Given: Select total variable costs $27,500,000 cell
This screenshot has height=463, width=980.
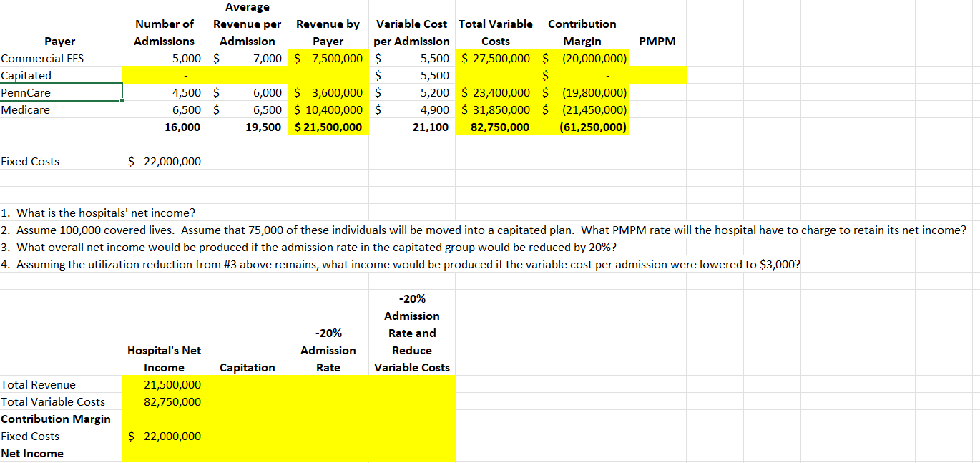Looking at the screenshot, I should (496, 58).
